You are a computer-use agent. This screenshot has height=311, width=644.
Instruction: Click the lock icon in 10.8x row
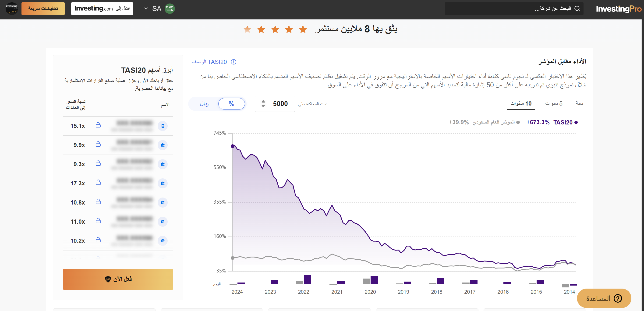tap(98, 201)
